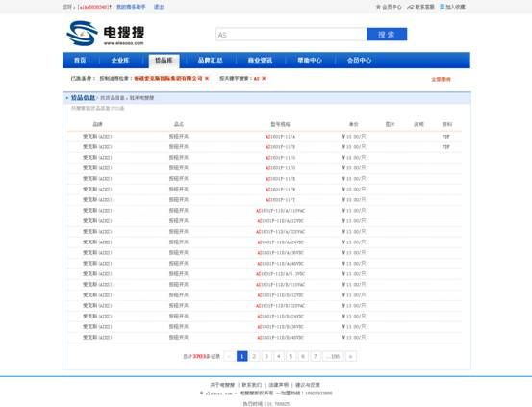Go to page 3 in pagination
The height and width of the screenshot is (407, 532).
[266, 356]
